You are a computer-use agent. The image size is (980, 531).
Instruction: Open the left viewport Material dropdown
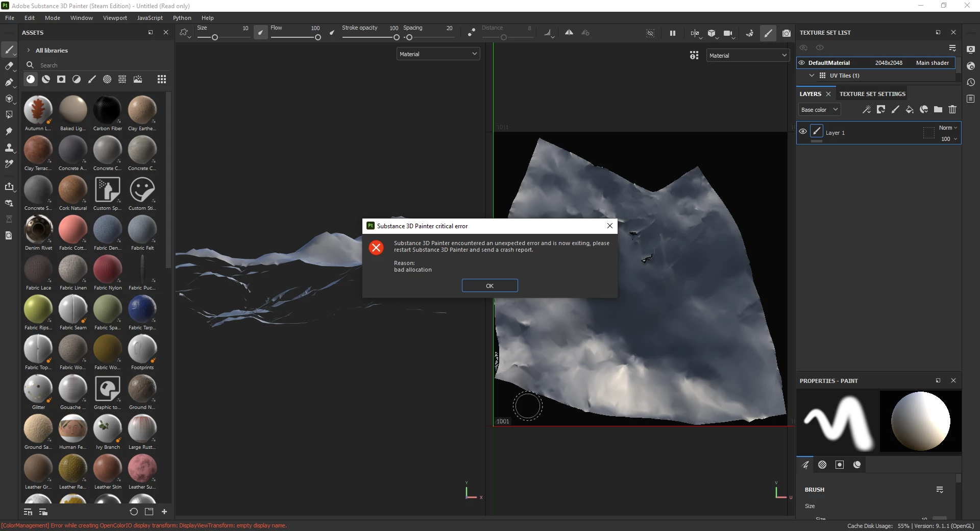click(x=438, y=54)
